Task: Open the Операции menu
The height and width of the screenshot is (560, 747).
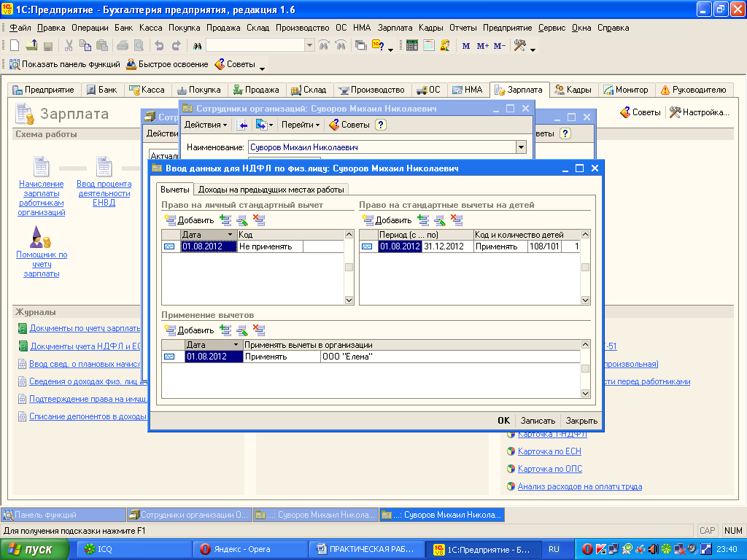Action: [x=90, y=28]
